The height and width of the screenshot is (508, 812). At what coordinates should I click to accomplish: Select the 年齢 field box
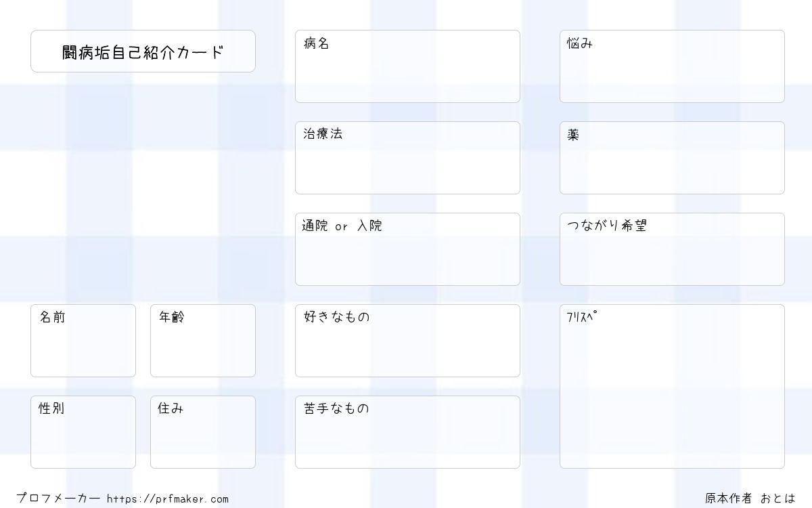pos(203,341)
